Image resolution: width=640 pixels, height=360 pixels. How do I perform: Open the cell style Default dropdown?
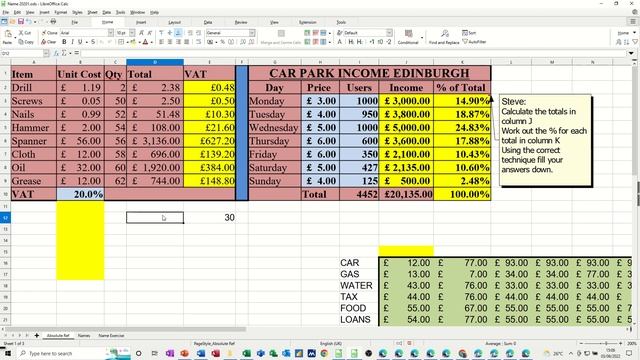pos(389,33)
